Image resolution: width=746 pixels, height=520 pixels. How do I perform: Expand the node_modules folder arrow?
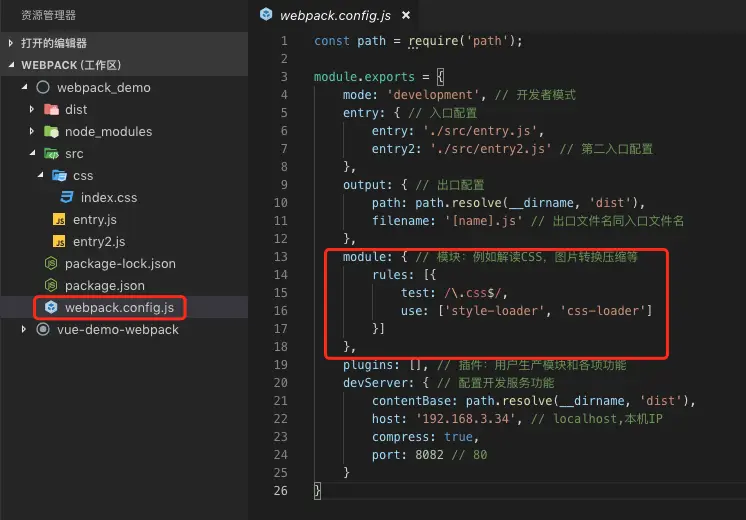(x=32, y=131)
